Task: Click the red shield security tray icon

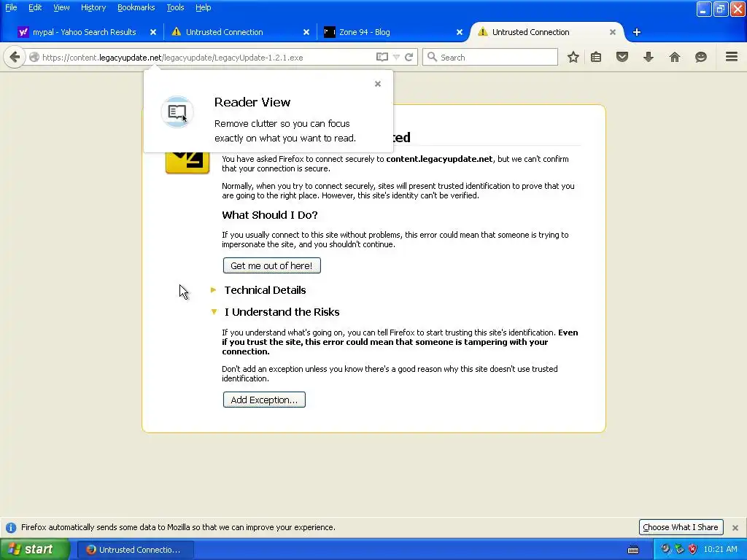Action: pos(693,549)
